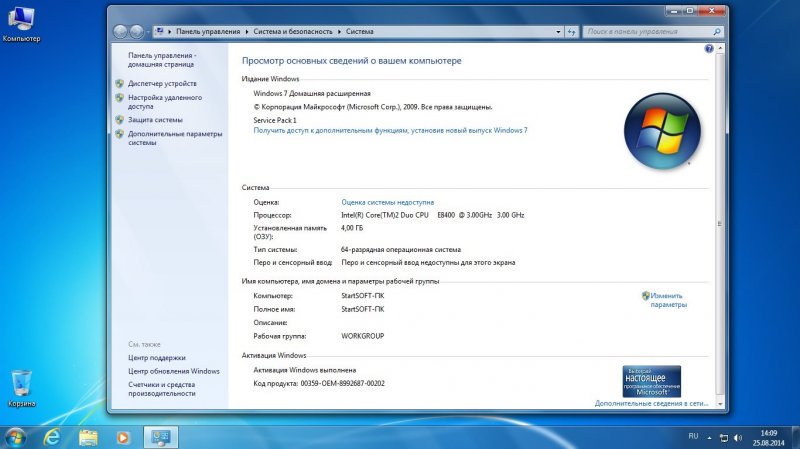Click the Windows Start button
This screenshot has width=800, height=449.
coord(15,437)
